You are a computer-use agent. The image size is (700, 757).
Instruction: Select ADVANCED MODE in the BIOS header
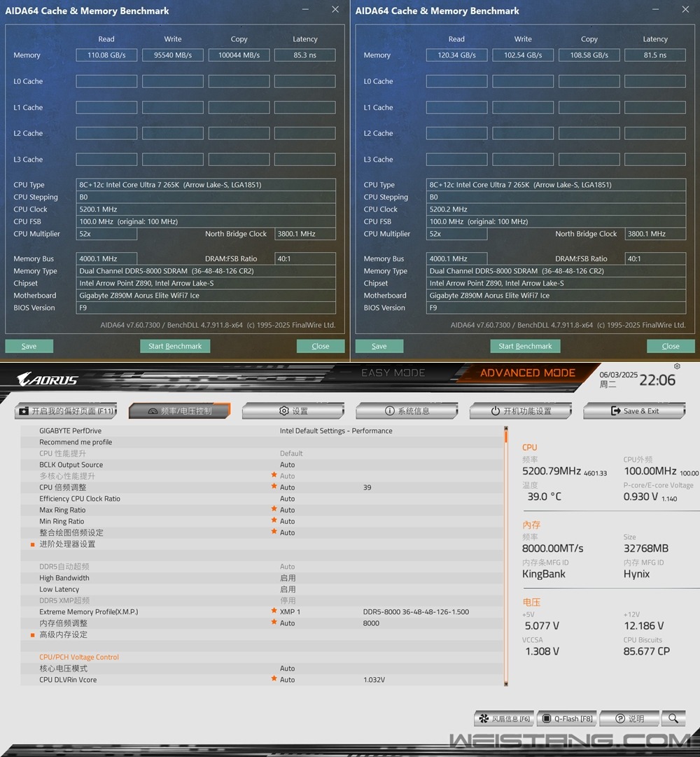(x=527, y=373)
